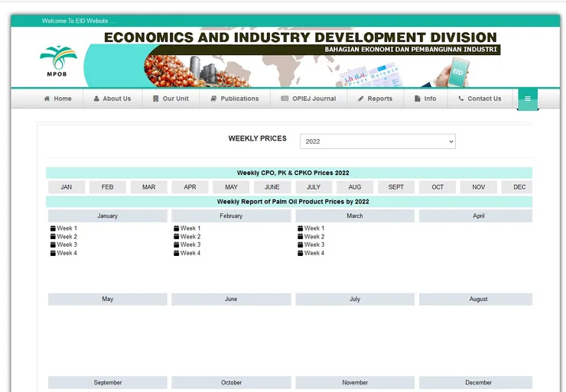The image size is (566, 392).
Task: Open March Week 3 report link
Action: click(x=314, y=245)
